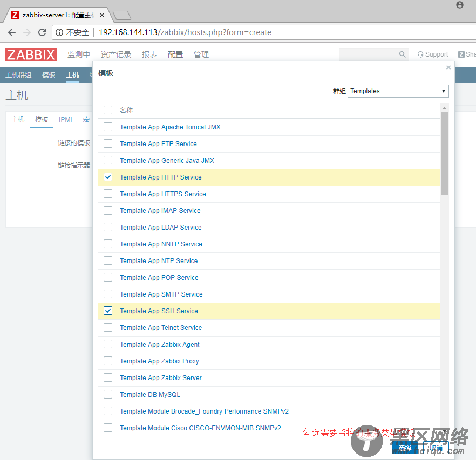Viewport: 476px width, 460px height.
Task: Open the 配置 menu
Action: point(175,54)
